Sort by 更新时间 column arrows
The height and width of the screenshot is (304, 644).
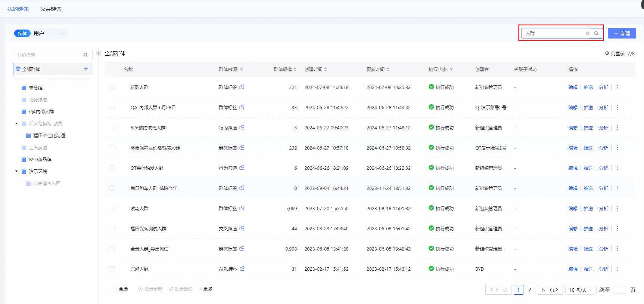pos(388,69)
